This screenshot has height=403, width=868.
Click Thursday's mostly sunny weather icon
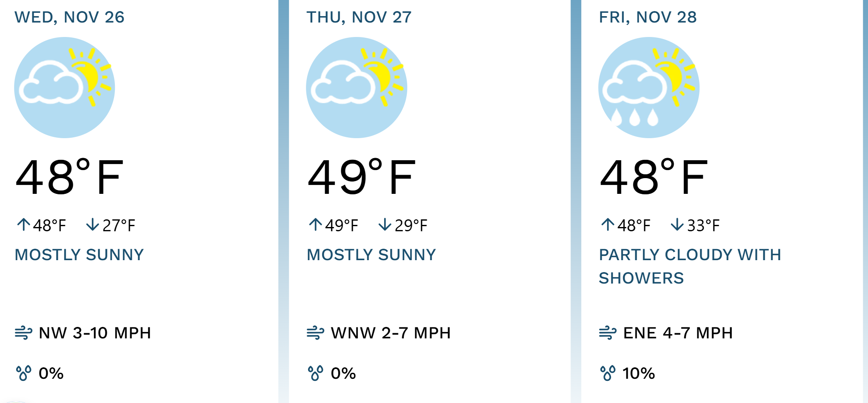[x=357, y=88]
